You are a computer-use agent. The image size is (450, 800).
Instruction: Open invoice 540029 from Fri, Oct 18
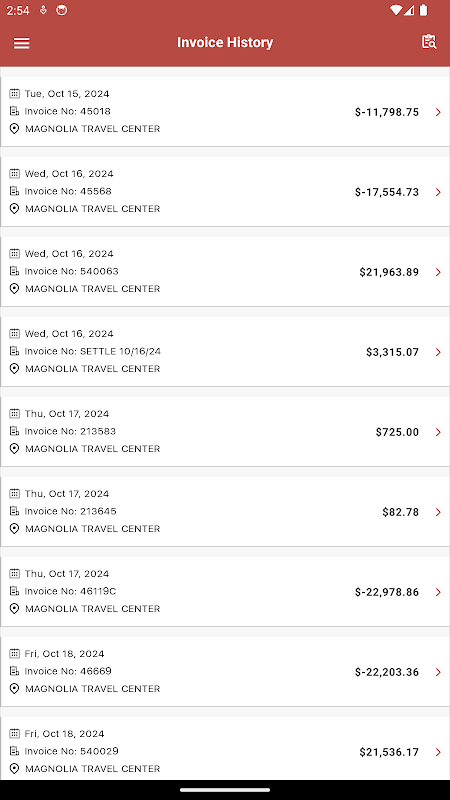(x=225, y=748)
